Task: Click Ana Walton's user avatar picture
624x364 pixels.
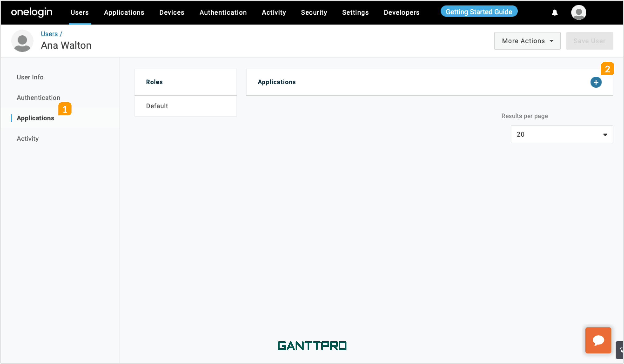Action: 22,41
